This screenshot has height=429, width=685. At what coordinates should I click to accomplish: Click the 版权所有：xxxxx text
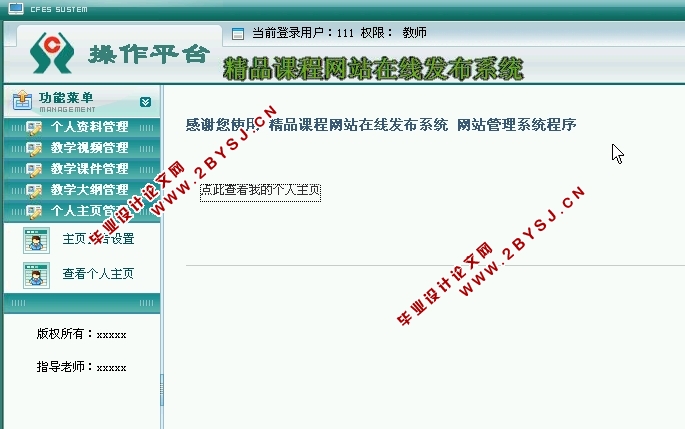pyautogui.click(x=82, y=334)
